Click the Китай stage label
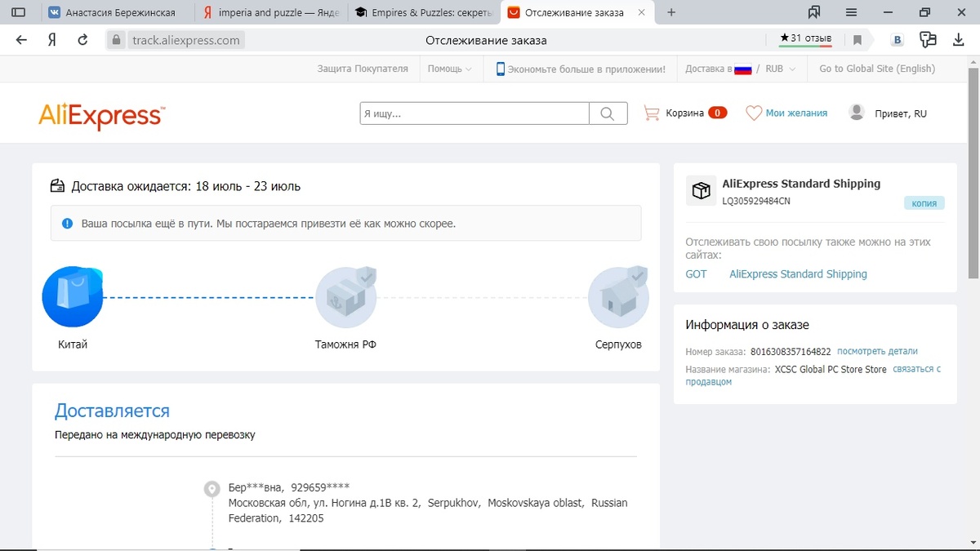This screenshot has height=551, width=980. 73,344
